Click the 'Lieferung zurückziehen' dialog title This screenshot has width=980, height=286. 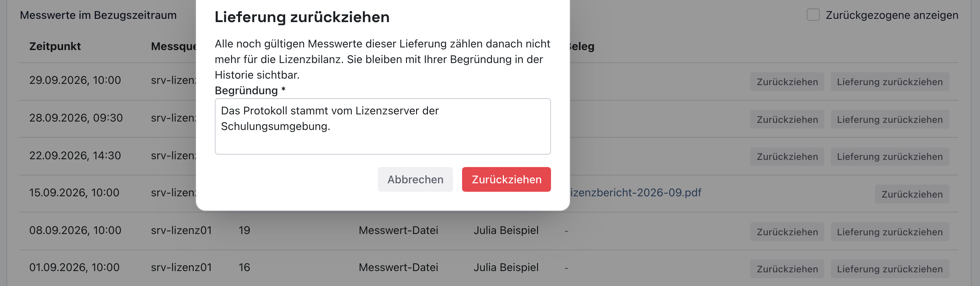pyautogui.click(x=302, y=17)
